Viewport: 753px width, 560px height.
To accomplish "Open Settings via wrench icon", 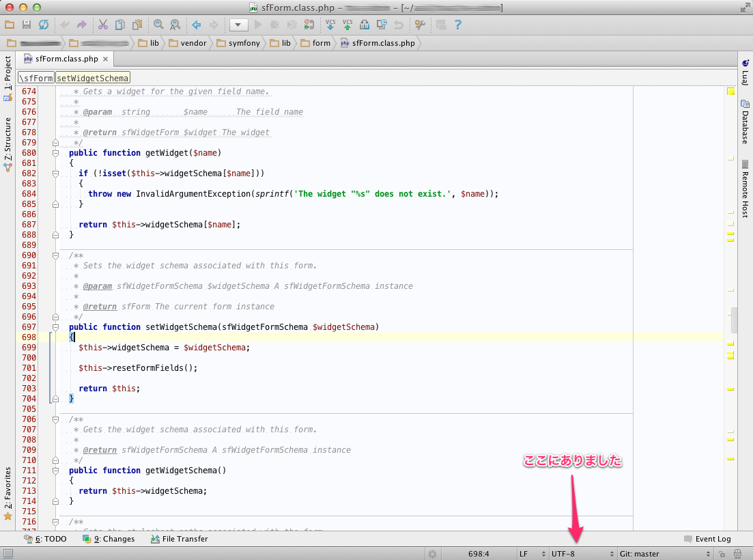I will coord(420,25).
